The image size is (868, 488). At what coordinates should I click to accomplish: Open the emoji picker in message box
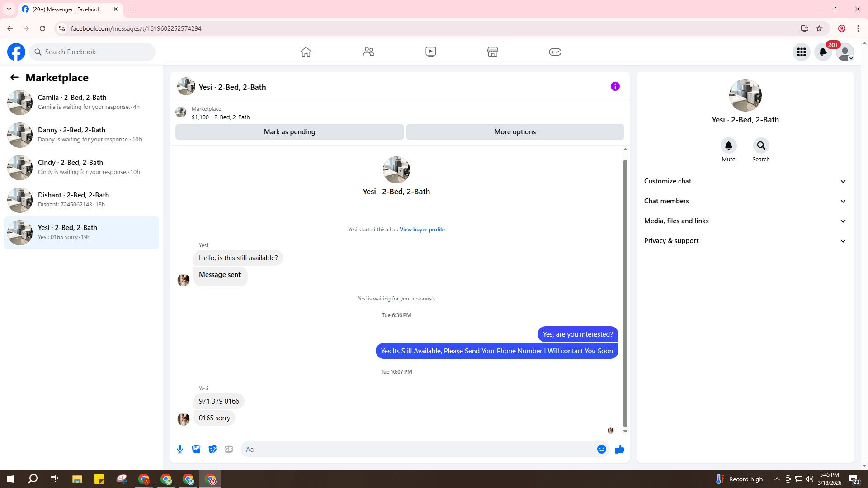pyautogui.click(x=601, y=449)
